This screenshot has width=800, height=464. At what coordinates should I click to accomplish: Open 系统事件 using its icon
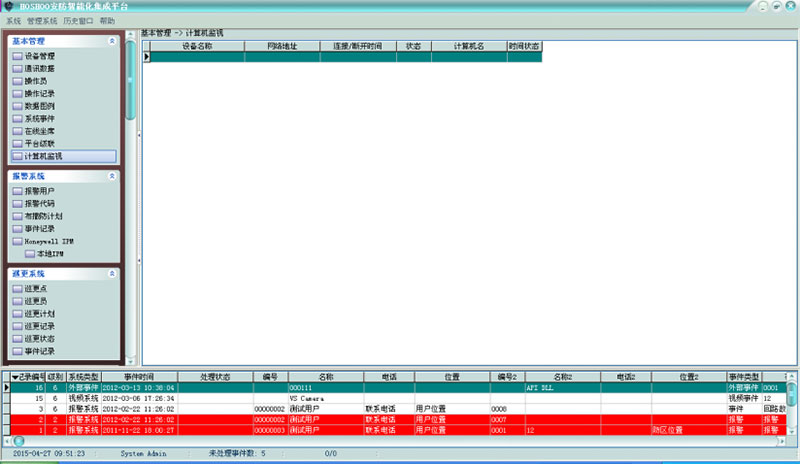(17, 118)
